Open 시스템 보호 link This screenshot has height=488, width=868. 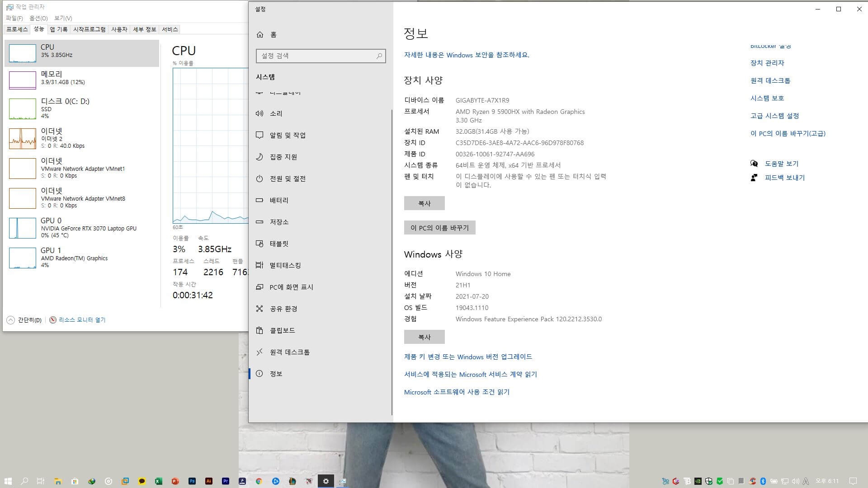(767, 98)
